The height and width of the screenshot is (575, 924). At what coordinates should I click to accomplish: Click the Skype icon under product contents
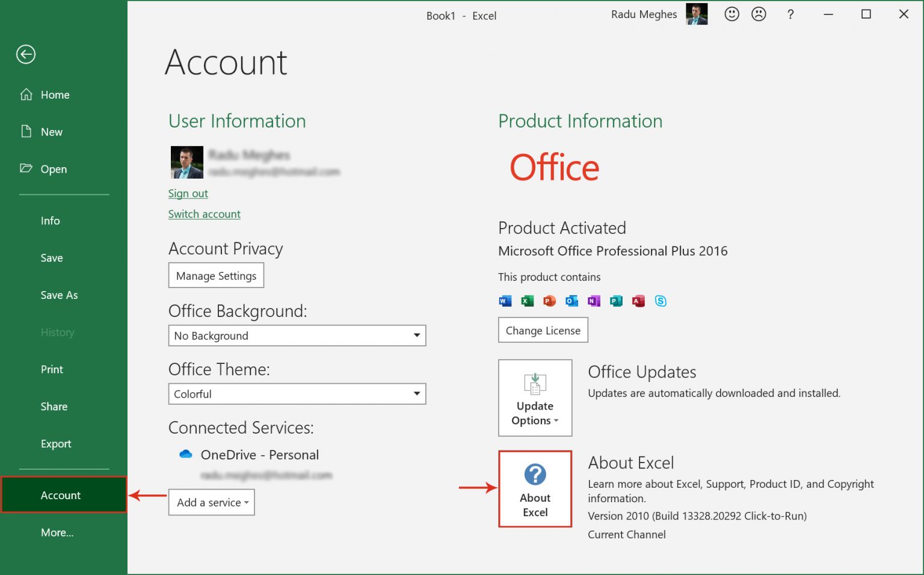tap(661, 301)
